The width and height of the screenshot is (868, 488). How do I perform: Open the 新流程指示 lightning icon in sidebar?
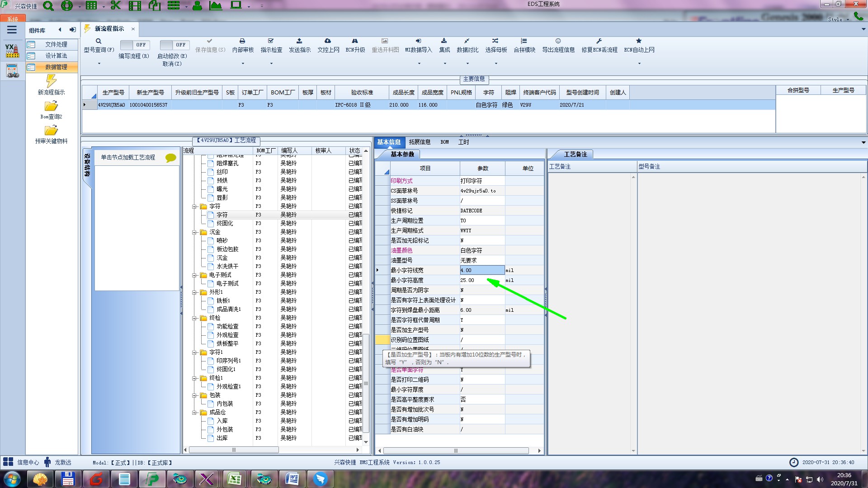[51, 81]
